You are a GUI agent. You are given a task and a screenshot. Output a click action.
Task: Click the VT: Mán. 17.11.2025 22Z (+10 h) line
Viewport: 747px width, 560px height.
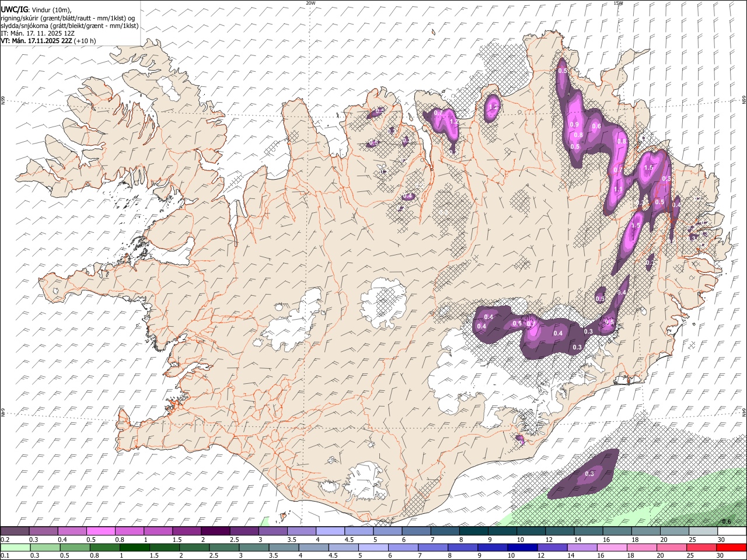click(x=48, y=41)
